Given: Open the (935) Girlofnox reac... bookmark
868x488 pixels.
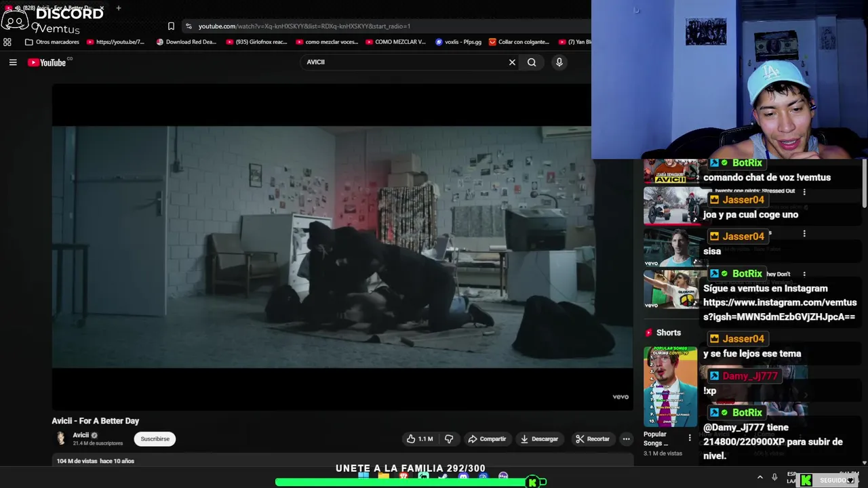Looking at the screenshot, I should point(256,42).
